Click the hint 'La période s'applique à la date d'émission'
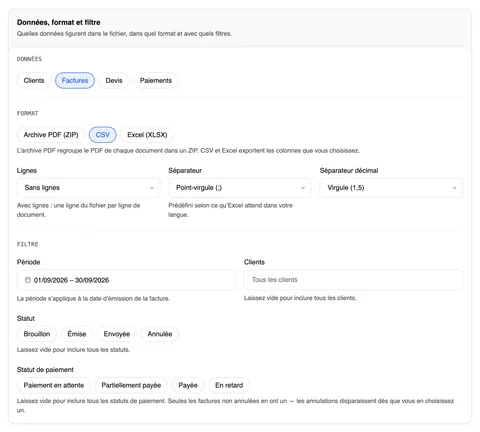480x432 pixels. click(x=93, y=298)
